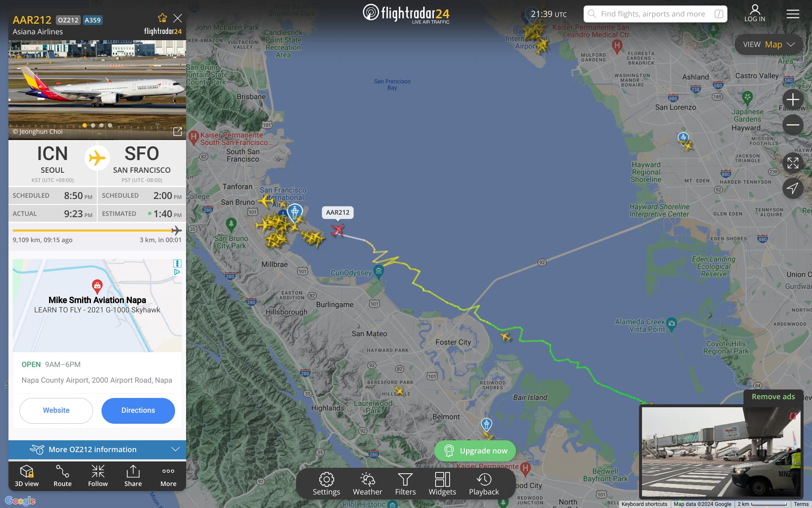Show the flight route

(63, 475)
